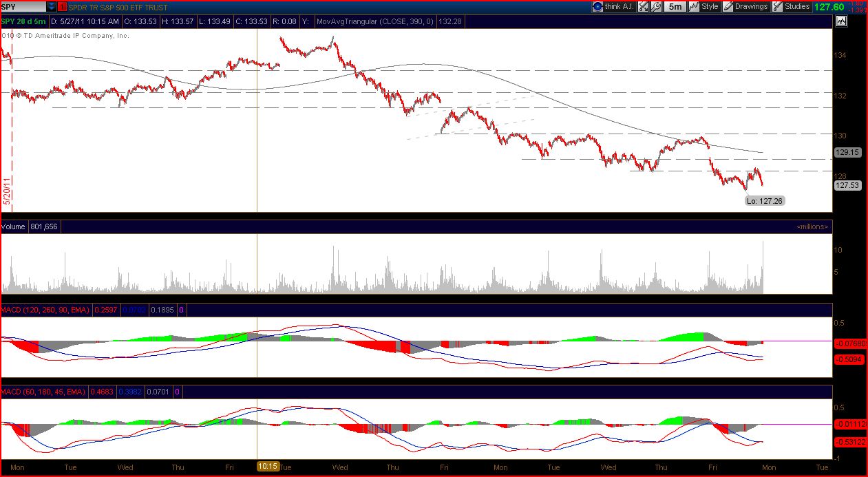Viewport: 868px width, 477px height.
Task: Click the MovAvgTriangular (CLOSE, 390, 0) study label
Action: (x=374, y=21)
